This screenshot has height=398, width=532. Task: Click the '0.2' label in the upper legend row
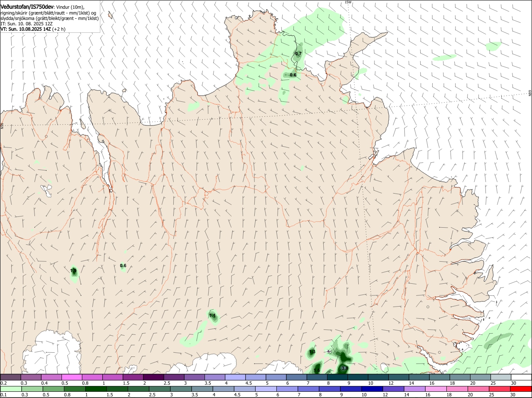coord(3,383)
